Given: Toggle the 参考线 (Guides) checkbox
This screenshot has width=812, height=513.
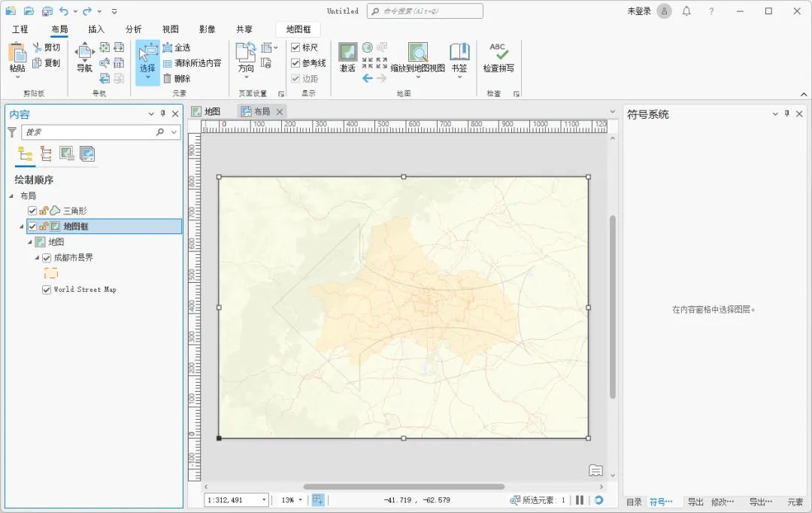Looking at the screenshot, I should 295,62.
